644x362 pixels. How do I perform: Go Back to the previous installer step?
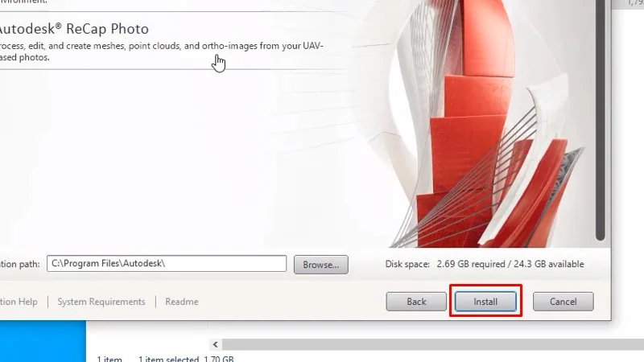coord(416,302)
